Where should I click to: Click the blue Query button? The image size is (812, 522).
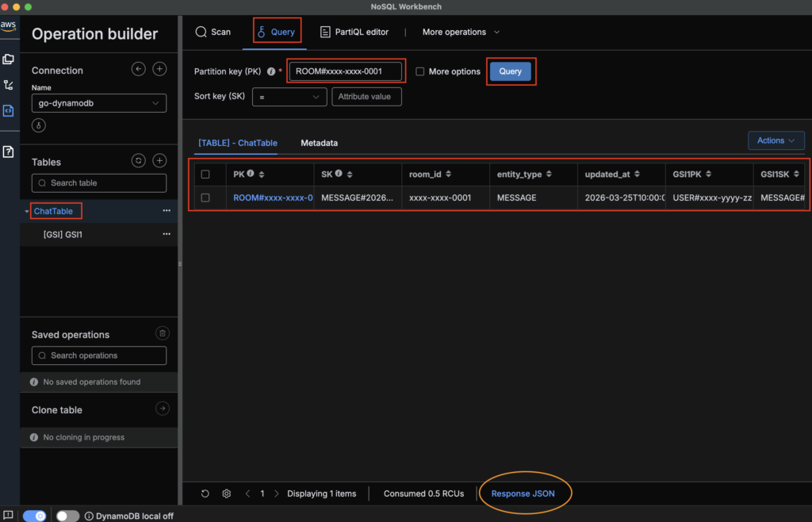click(x=510, y=71)
